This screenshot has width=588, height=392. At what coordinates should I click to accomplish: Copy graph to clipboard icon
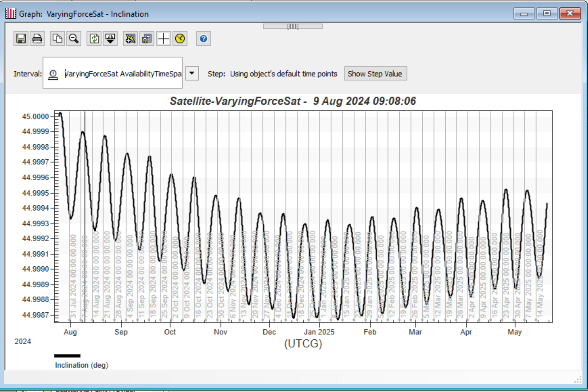tap(57, 39)
